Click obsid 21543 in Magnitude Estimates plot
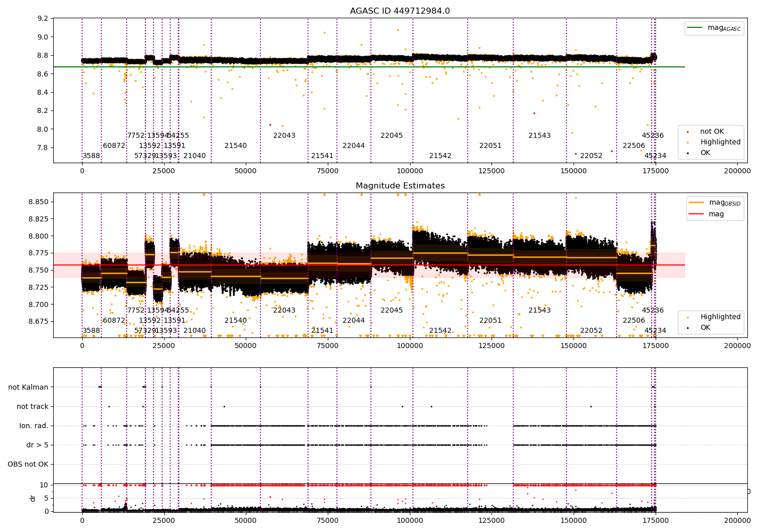This screenshot has height=532, width=760. (540, 311)
